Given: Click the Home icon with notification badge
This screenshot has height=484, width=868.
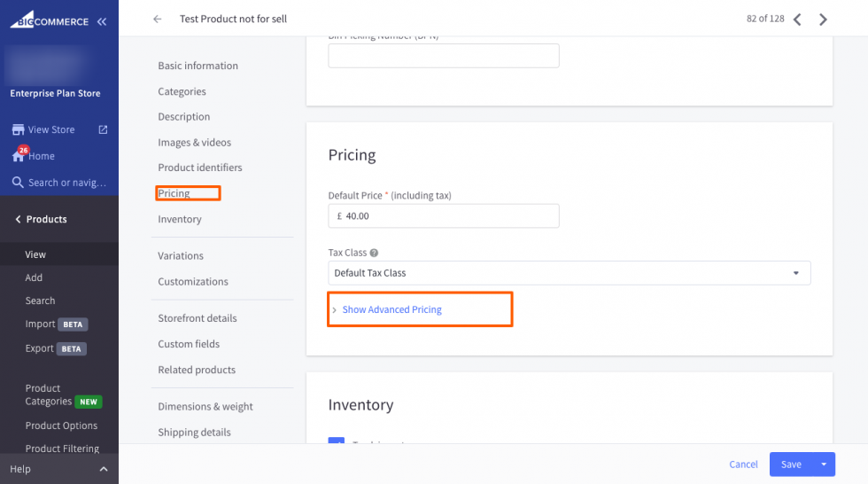Looking at the screenshot, I should pyautogui.click(x=19, y=156).
